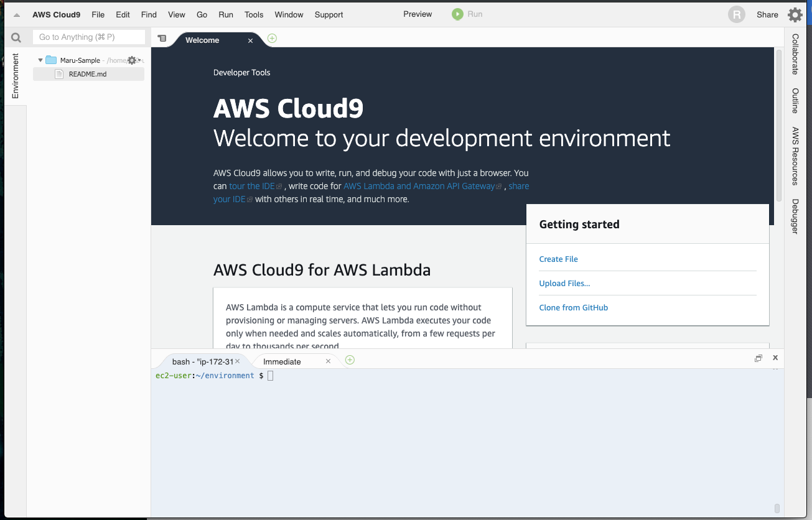Click Upload Files link

pyautogui.click(x=564, y=284)
